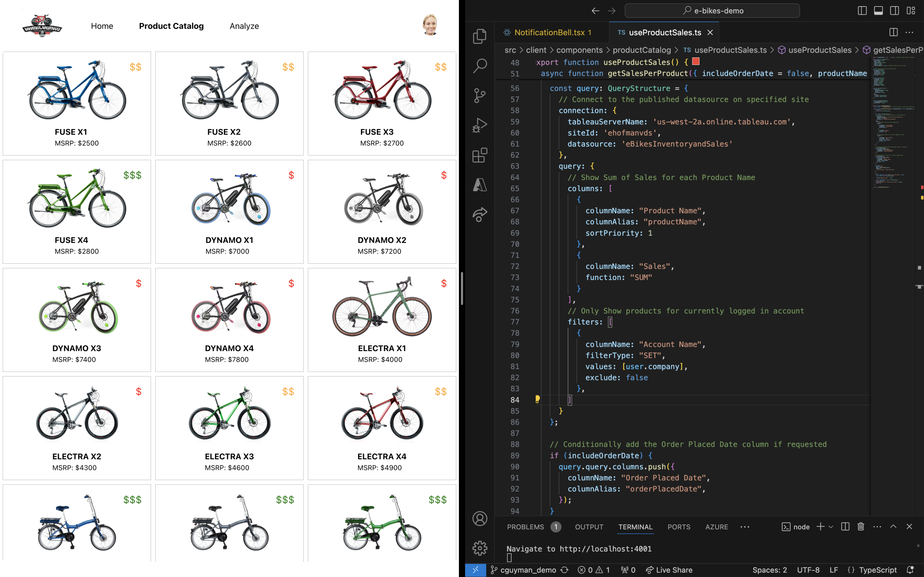924x577 pixels.
Task: Click the split editor icon
Action: [x=894, y=32]
